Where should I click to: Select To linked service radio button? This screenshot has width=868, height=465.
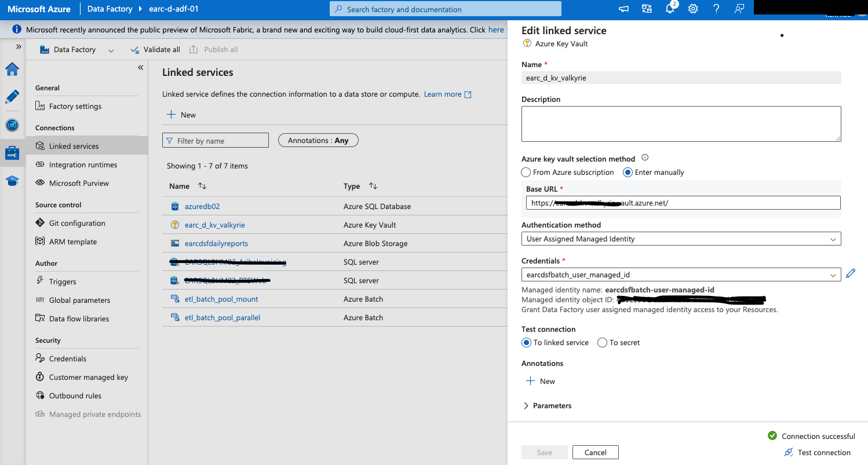526,342
